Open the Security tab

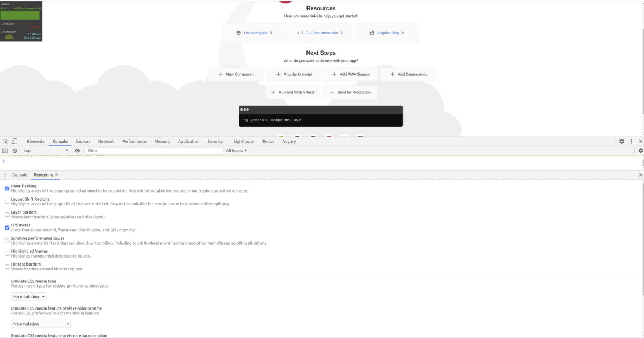pos(215,141)
